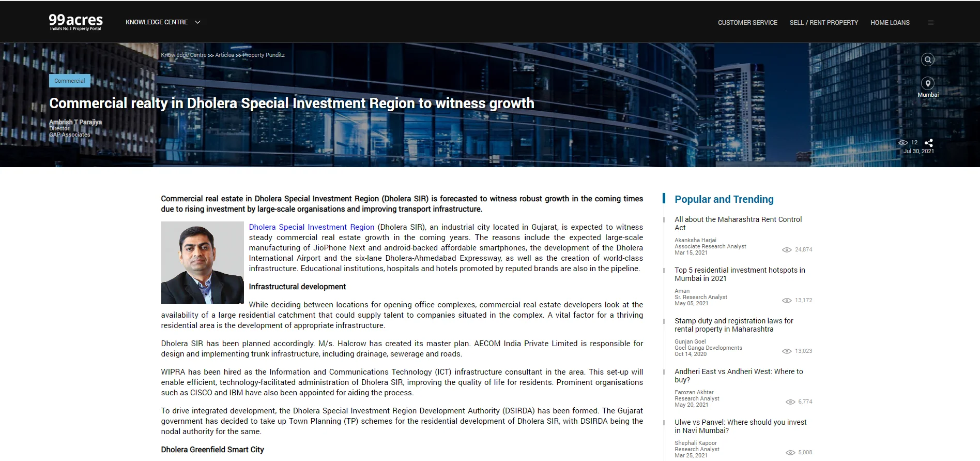The height and width of the screenshot is (461, 980).
Task: Click eye icon beside 24,874 views
Action: [787, 250]
